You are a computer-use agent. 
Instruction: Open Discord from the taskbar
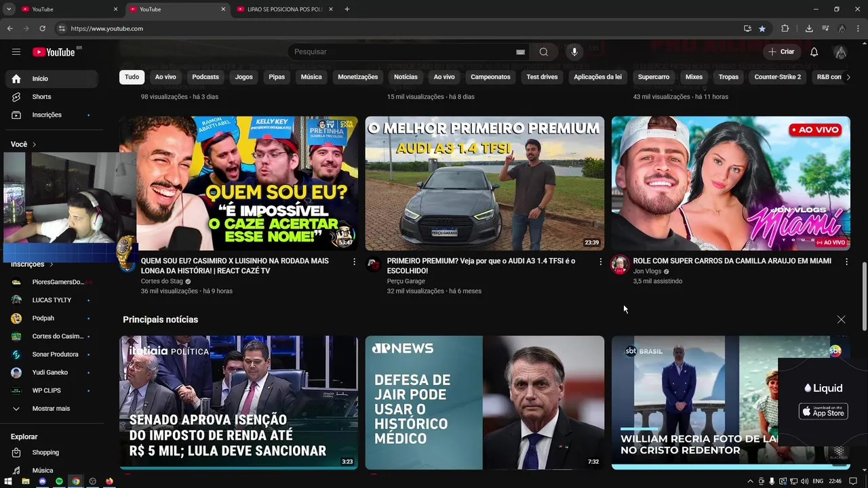42,481
